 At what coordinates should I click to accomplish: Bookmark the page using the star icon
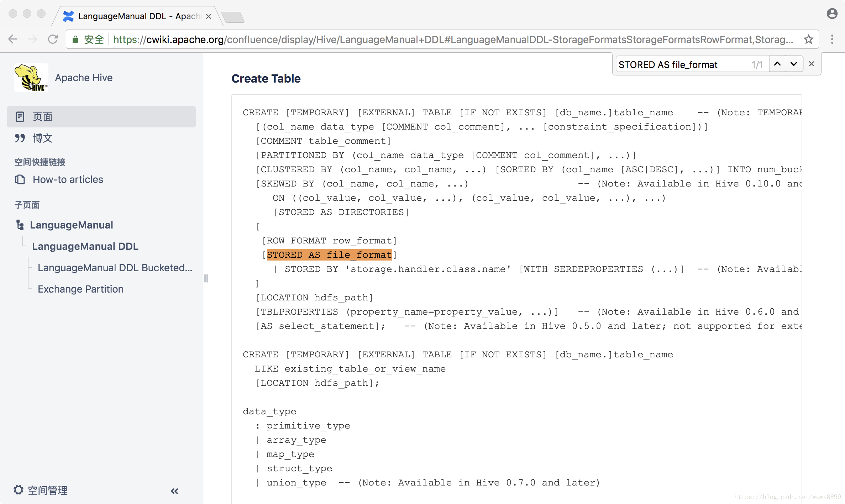coord(808,39)
